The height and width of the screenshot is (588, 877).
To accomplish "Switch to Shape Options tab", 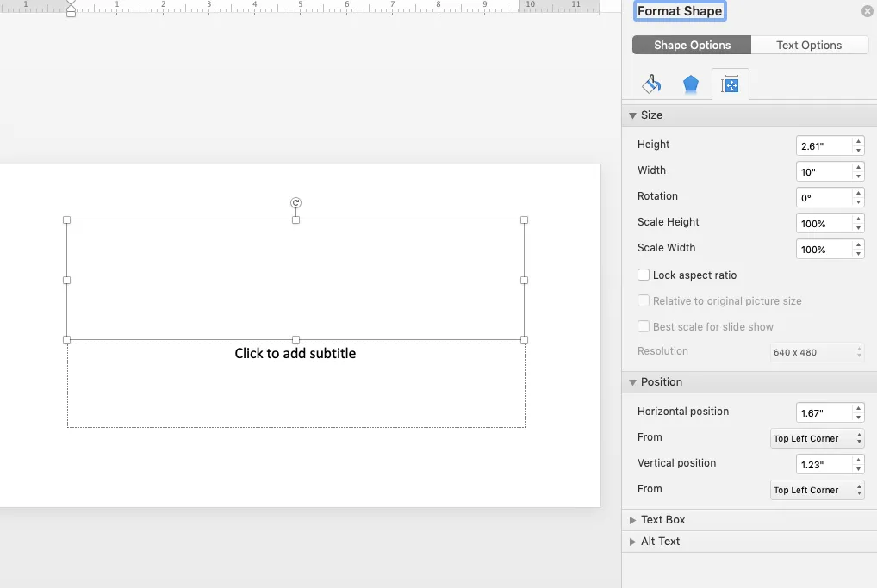I will 692,46.
